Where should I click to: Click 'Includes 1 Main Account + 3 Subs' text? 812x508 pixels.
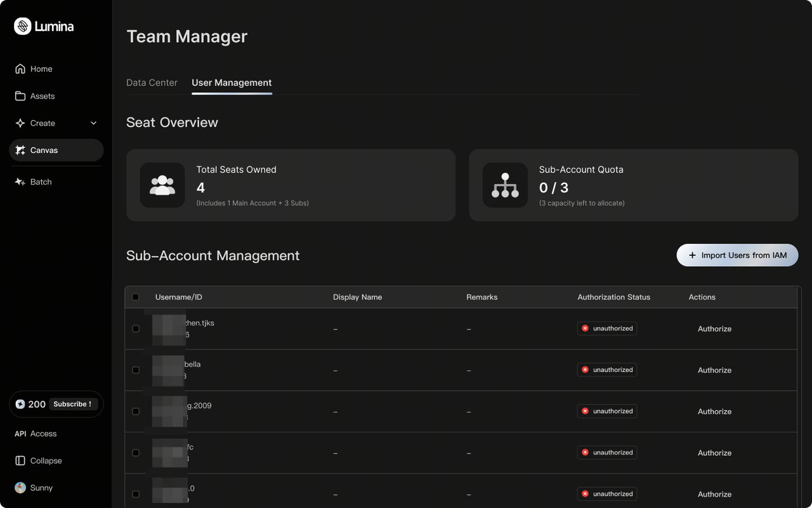(252, 203)
